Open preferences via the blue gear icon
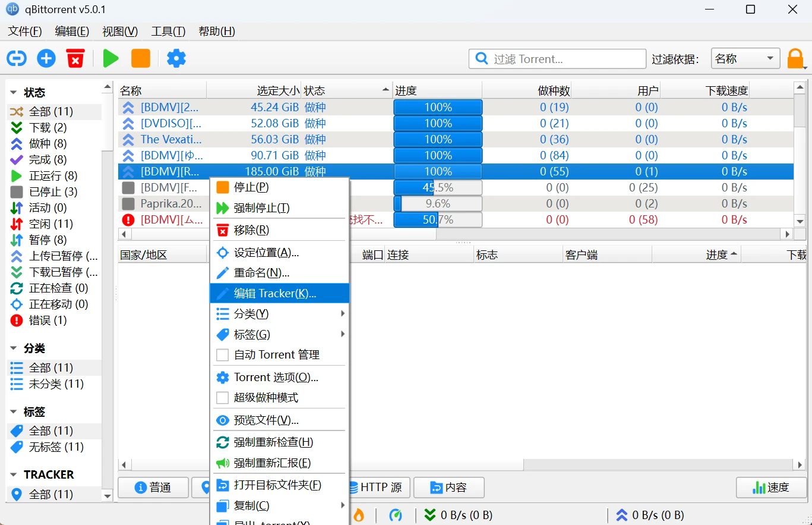Screen dimensions: 812x525 click(176, 58)
